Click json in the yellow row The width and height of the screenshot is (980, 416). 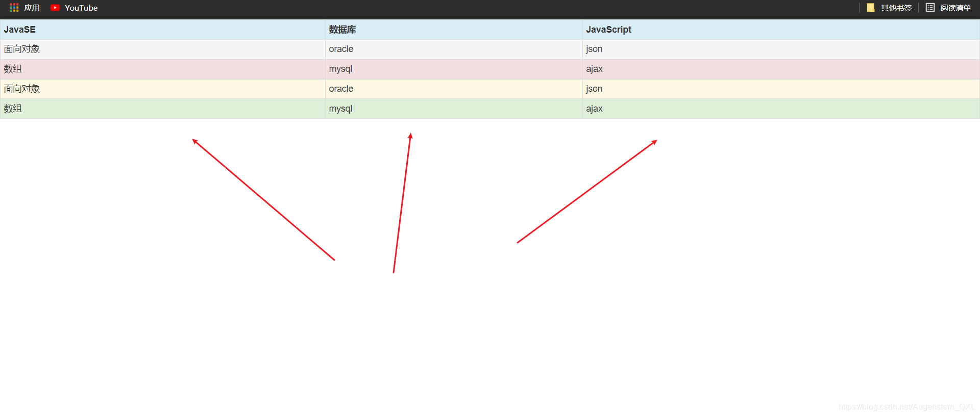tap(594, 89)
